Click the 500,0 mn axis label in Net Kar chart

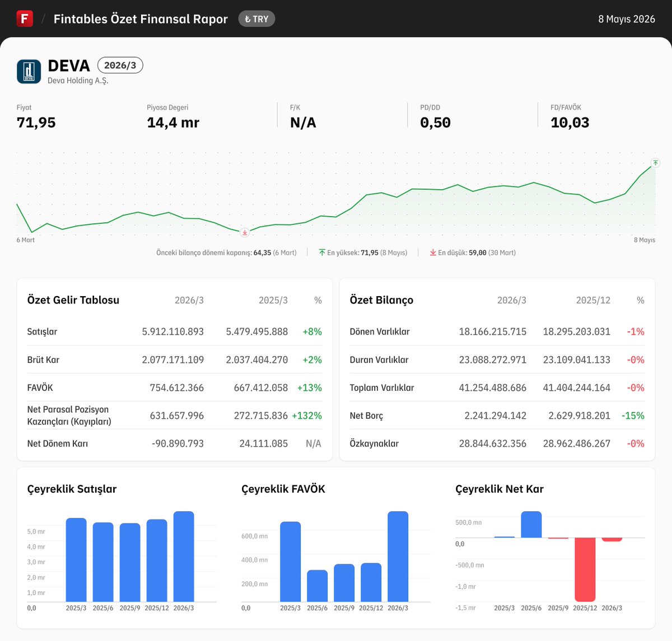(x=469, y=523)
